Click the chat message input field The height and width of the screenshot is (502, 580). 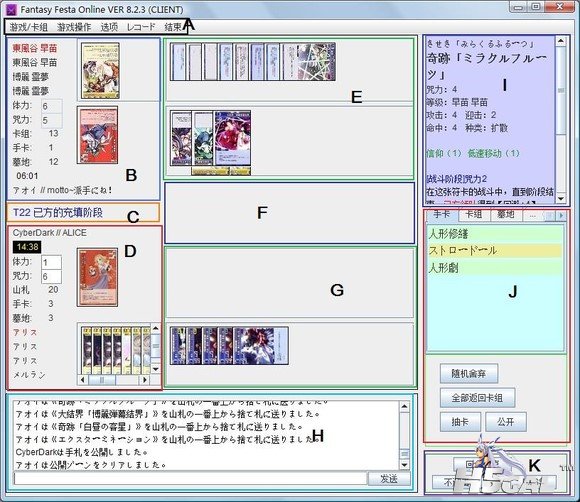click(x=190, y=478)
